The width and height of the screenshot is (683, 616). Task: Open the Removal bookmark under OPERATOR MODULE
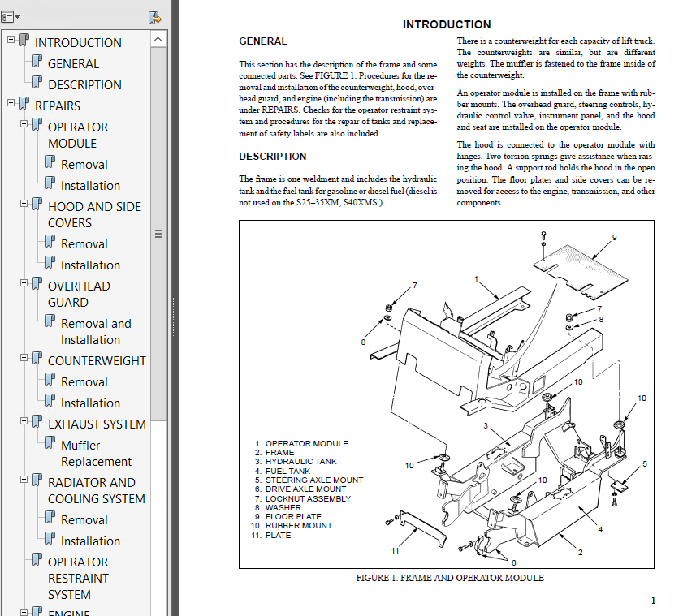[x=84, y=165]
